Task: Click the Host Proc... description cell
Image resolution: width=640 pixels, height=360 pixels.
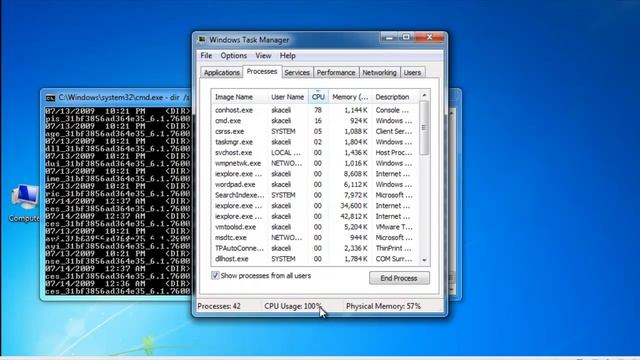Action: [394, 153]
